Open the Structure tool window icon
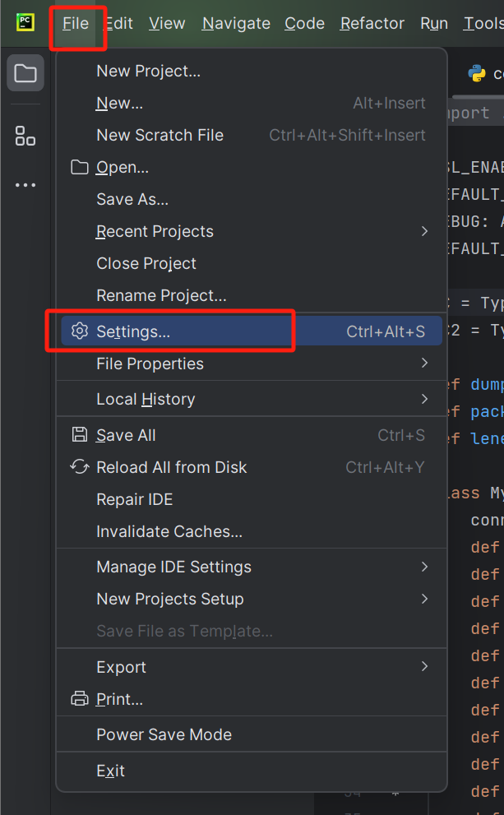Screen dimensions: 504x815 [x=25, y=136]
